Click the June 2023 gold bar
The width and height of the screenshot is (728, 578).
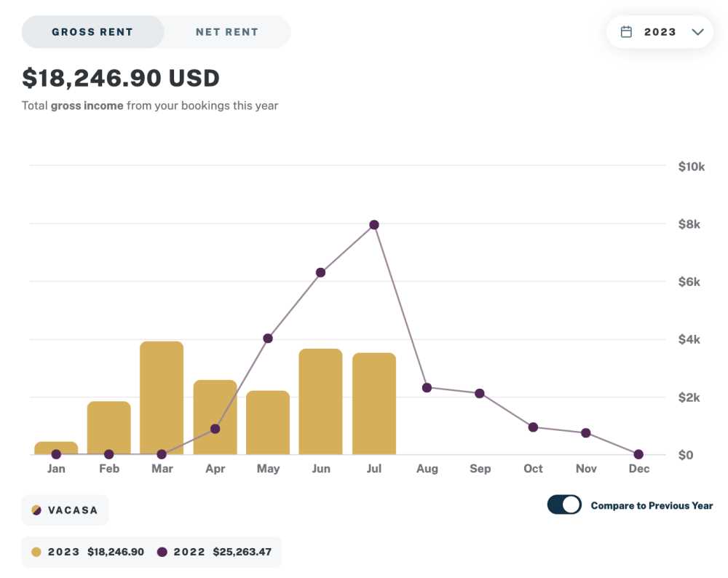tap(320, 402)
